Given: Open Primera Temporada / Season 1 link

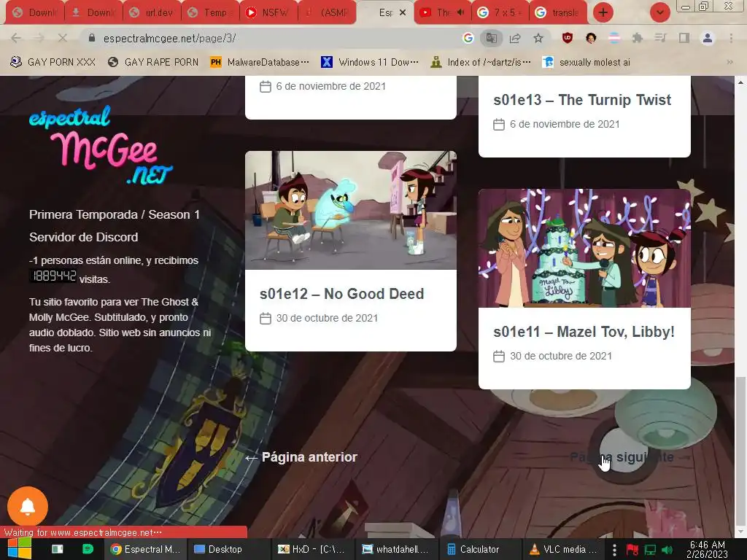Looking at the screenshot, I should pos(115,214).
